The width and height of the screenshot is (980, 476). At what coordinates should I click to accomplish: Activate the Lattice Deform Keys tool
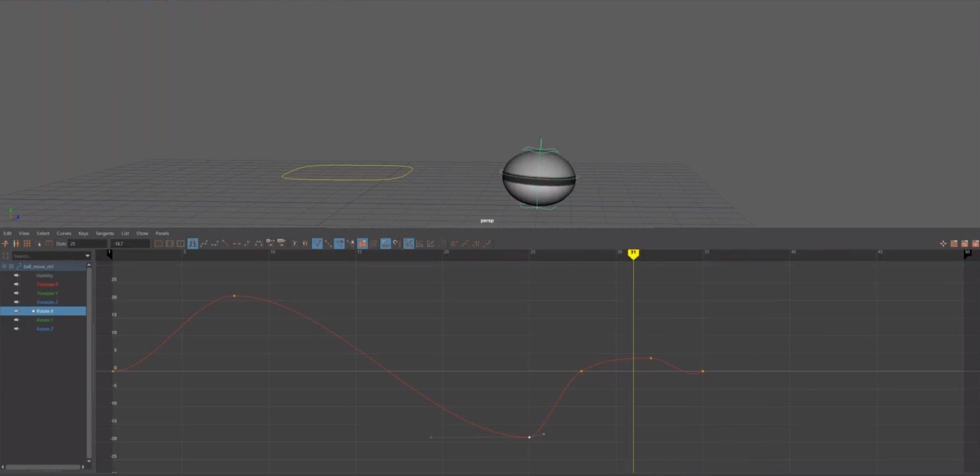tap(27, 244)
